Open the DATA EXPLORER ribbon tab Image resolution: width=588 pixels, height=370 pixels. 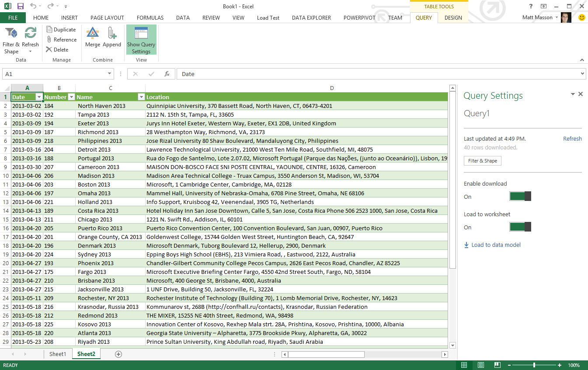(x=311, y=17)
